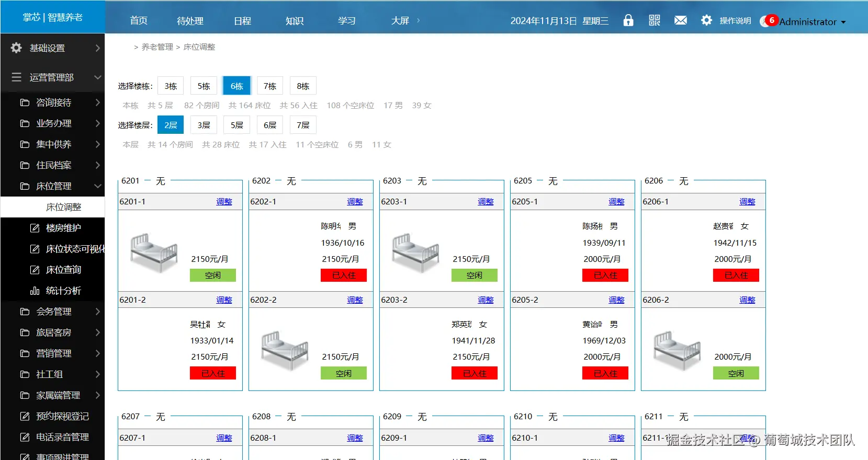868x460 pixels.
Task: Open the 待处理 top menu
Action: pyautogui.click(x=190, y=20)
